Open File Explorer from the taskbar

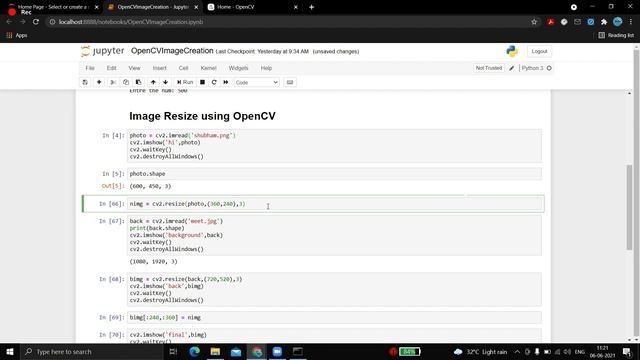tap(215, 351)
